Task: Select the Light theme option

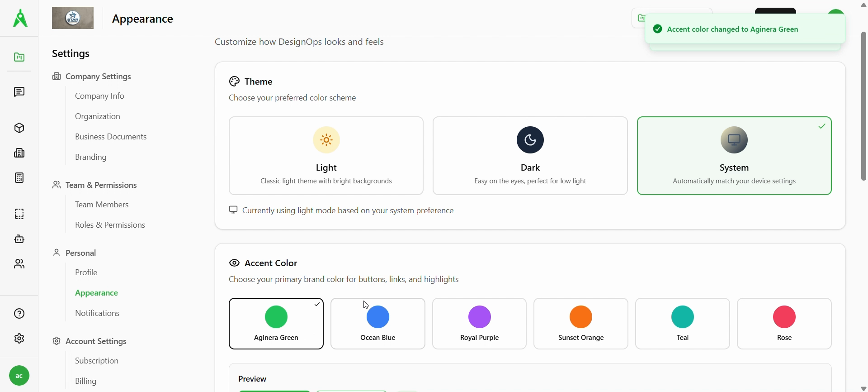Action: click(326, 156)
